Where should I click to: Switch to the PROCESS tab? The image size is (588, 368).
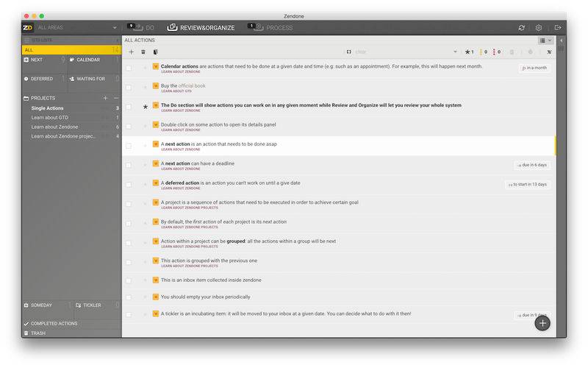click(x=270, y=27)
